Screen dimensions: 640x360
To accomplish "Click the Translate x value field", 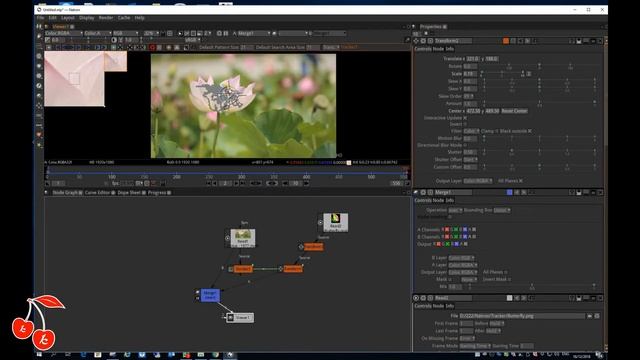I will click(473, 59).
